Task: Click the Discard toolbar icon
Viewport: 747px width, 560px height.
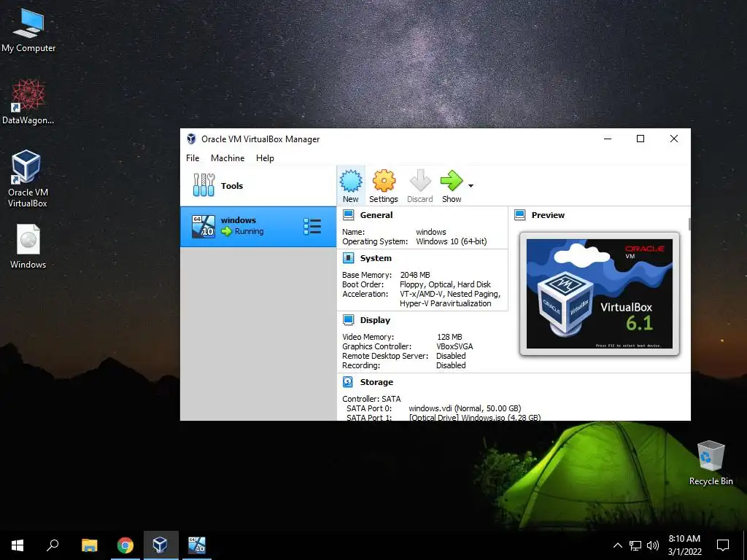Action: pos(419,181)
